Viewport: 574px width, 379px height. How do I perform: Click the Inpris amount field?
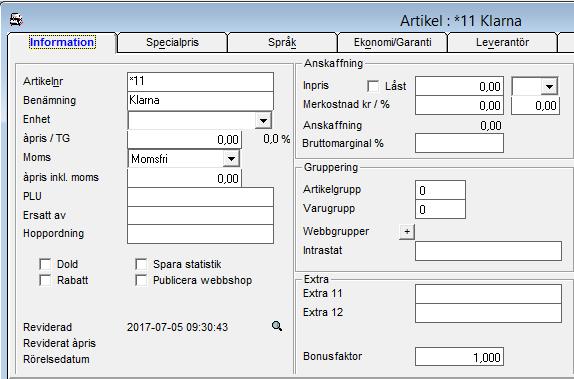(459, 86)
